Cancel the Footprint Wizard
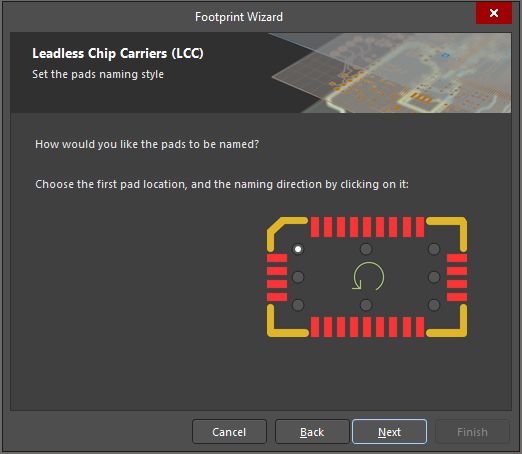The image size is (522, 454). (229, 432)
